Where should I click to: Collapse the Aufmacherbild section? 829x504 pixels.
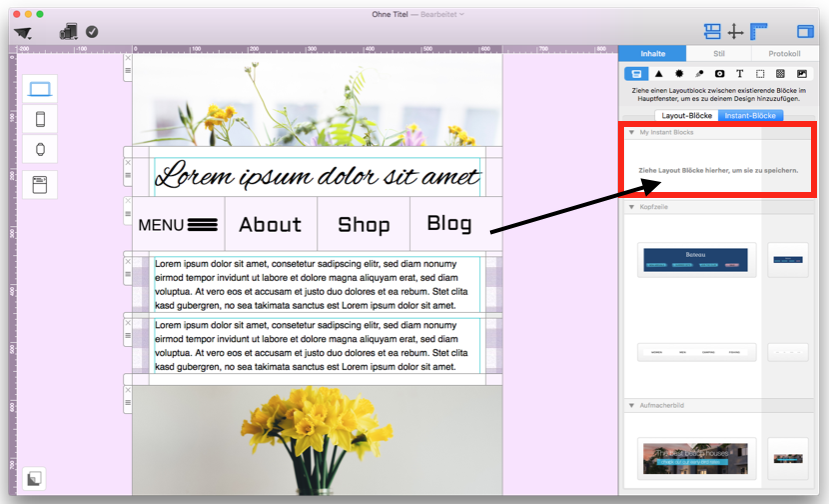coord(631,405)
